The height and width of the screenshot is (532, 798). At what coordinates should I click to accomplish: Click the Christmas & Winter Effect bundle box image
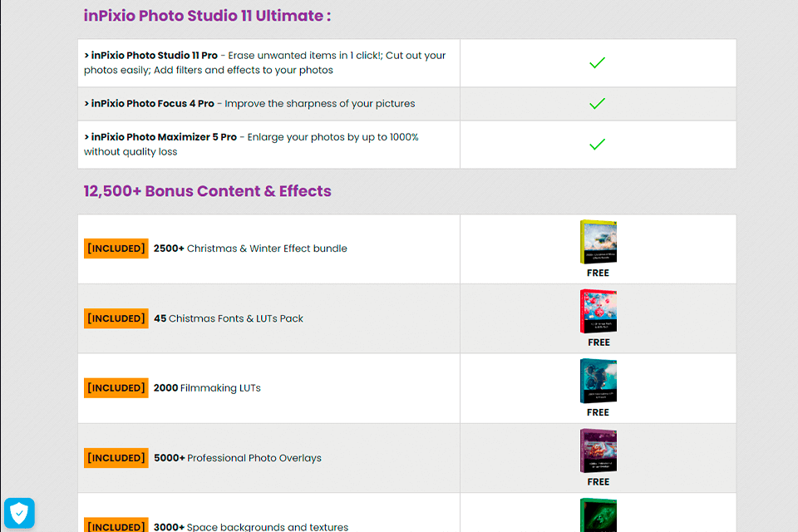pos(598,242)
